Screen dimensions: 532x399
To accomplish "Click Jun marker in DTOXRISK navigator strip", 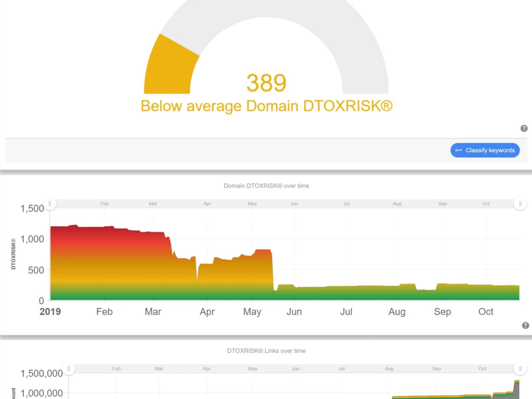I will 294,204.
